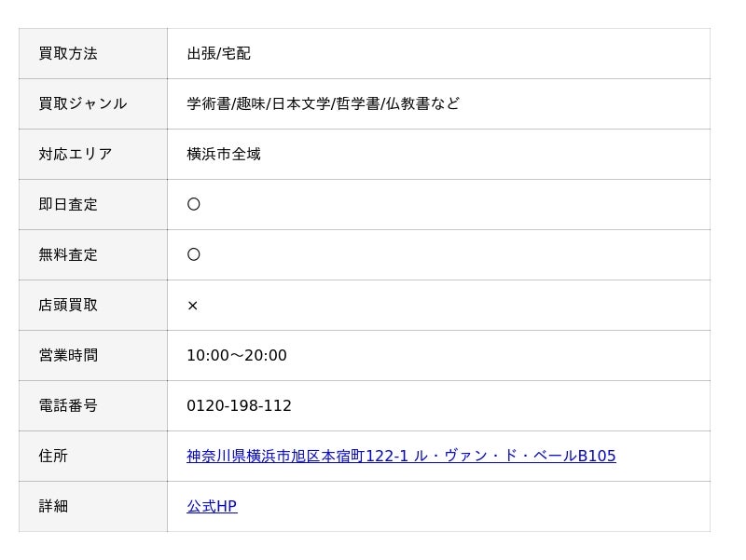
Task: Open the 神奈川県横浜市旭区本宿町 address link
Action: click(401, 456)
